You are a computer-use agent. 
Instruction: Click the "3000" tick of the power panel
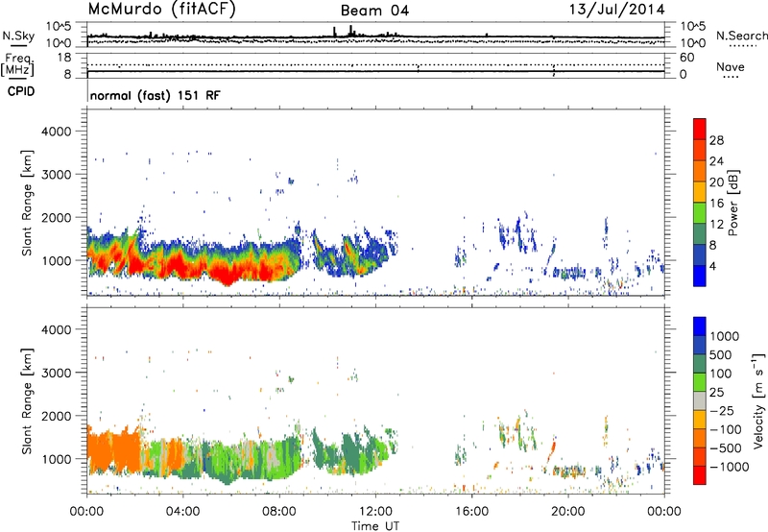click(57, 175)
